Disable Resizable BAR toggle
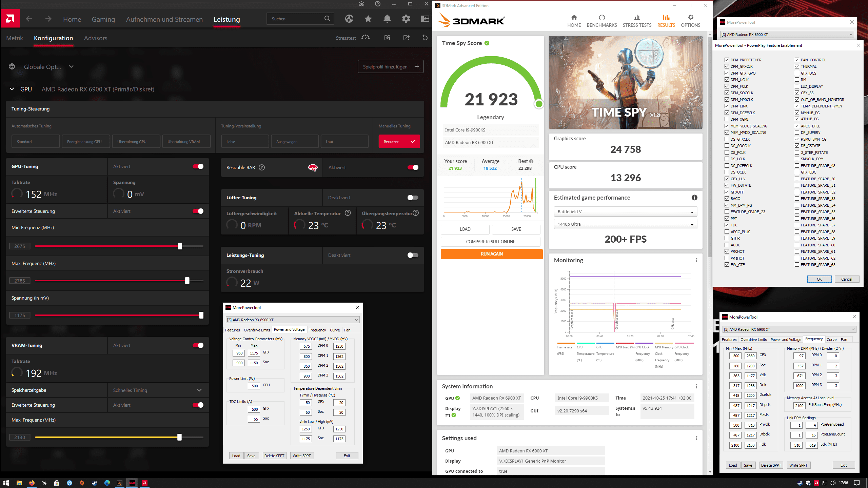The width and height of the screenshot is (868, 488). 413,167
